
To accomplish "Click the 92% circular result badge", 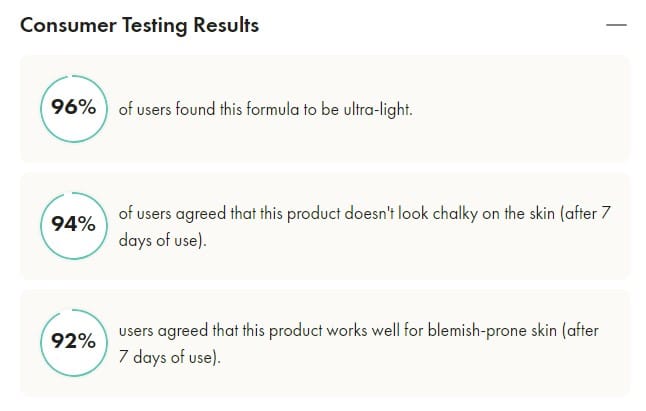I will click(74, 340).
